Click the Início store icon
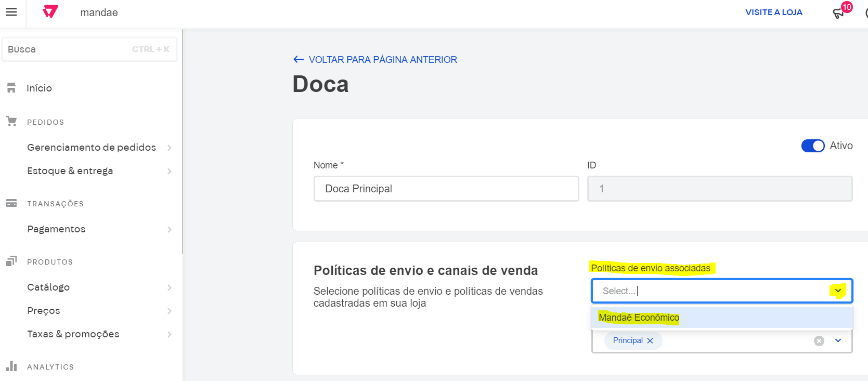The width and height of the screenshot is (868, 381). tap(11, 88)
